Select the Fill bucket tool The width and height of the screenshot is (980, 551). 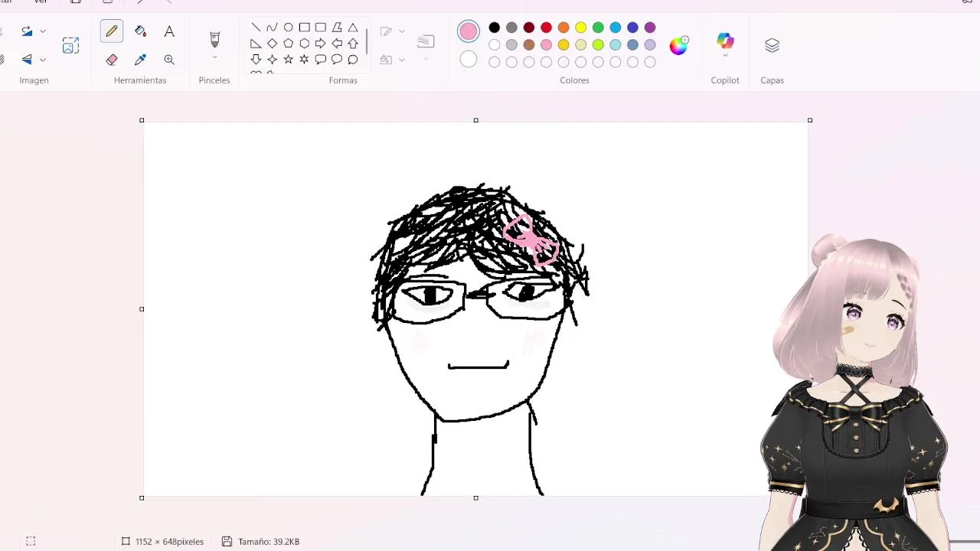tap(140, 31)
